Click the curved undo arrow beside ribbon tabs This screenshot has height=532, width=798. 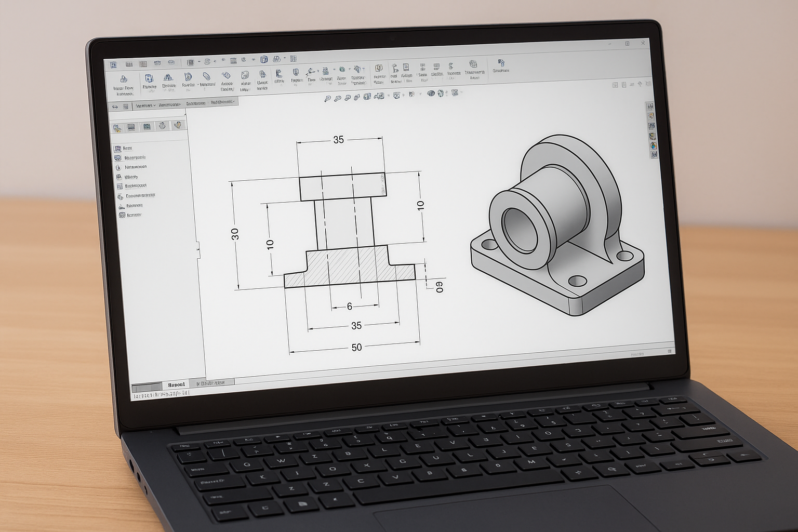[x=115, y=107]
